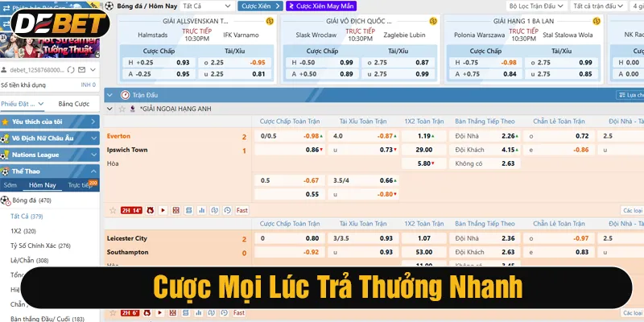
Task: Select the Trực tiếp live tab
Action: [80, 185]
